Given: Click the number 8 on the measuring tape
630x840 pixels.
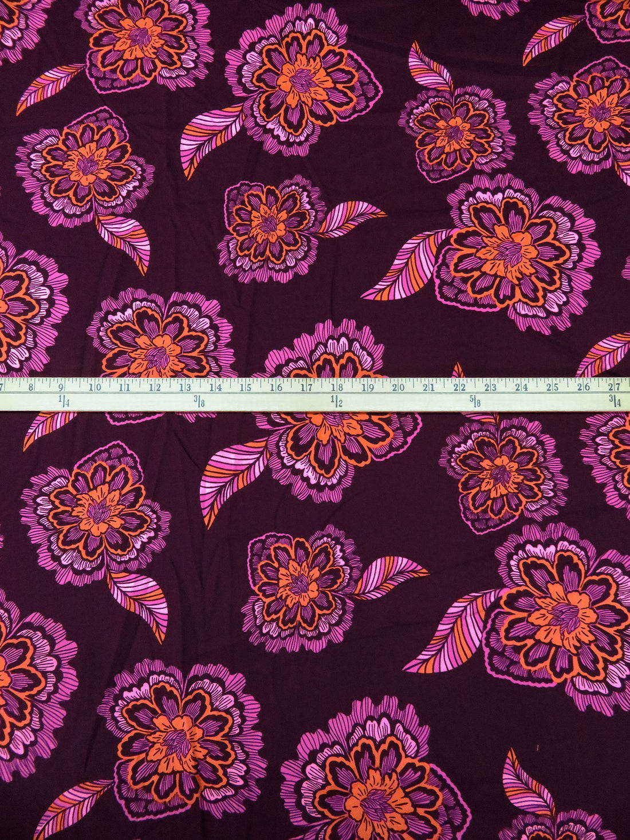Looking at the screenshot, I should pos(32,387).
